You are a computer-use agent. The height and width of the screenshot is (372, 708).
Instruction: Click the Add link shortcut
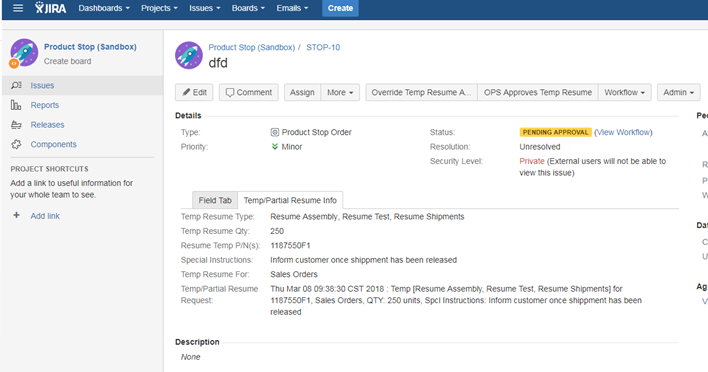pos(45,216)
